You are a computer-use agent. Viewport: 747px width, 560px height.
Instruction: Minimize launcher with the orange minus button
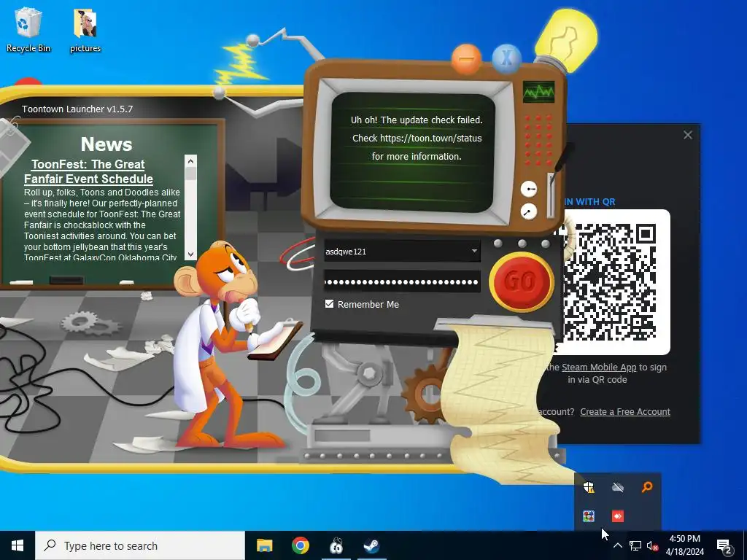[x=466, y=60]
